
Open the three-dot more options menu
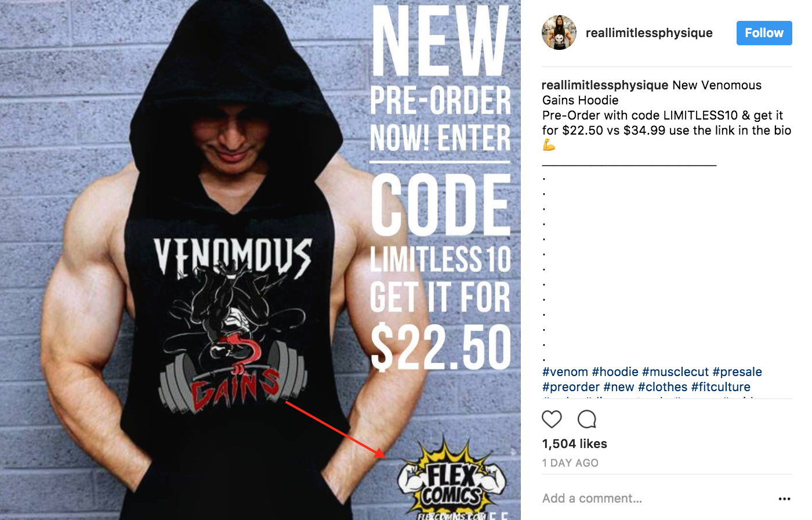tap(784, 499)
